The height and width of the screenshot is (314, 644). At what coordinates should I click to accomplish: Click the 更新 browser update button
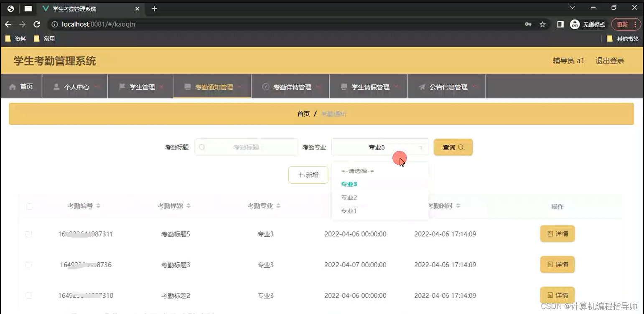[626, 24]
